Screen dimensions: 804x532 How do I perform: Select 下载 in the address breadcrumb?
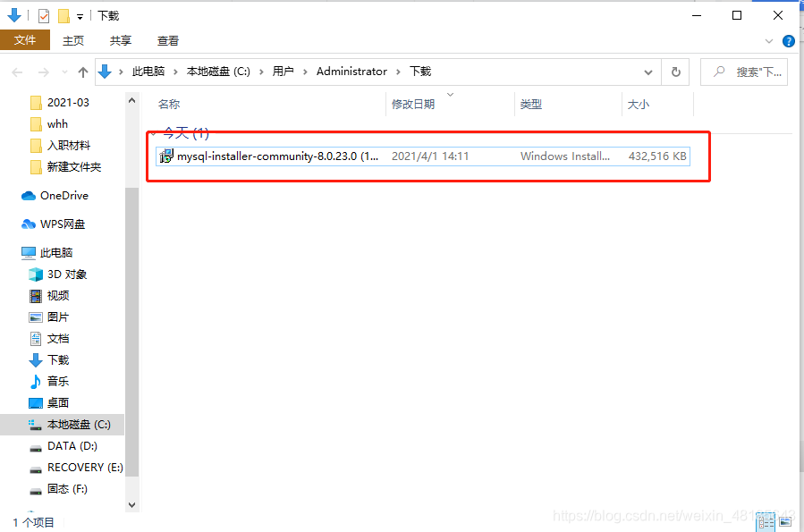click(420, 72)
